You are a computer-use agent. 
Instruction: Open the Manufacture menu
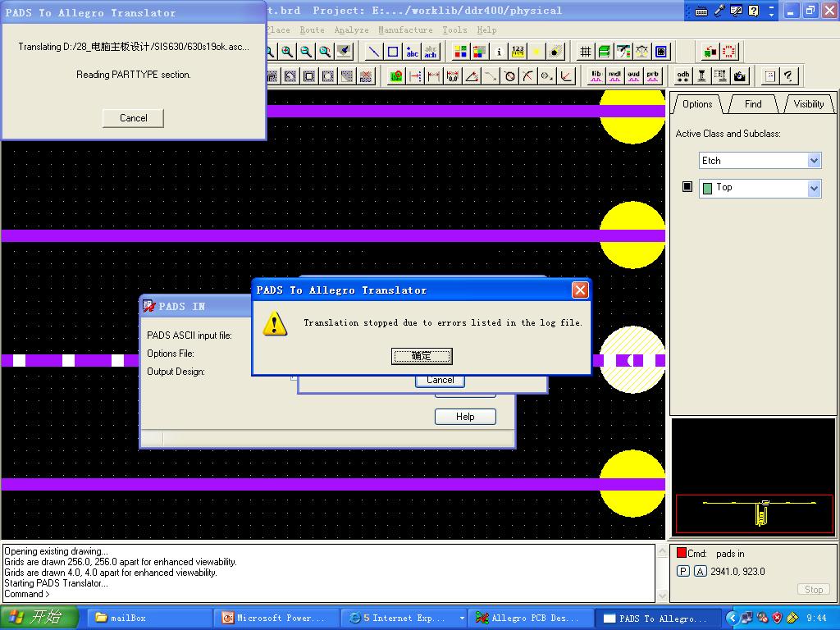(x=405, y=30)
